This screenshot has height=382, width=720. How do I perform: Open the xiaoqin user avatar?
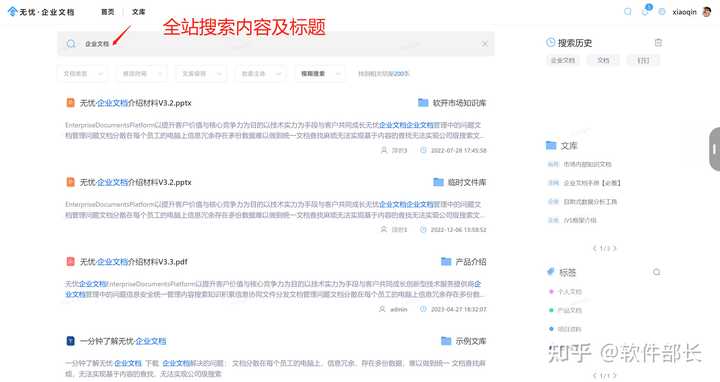(x=707, y=12)
